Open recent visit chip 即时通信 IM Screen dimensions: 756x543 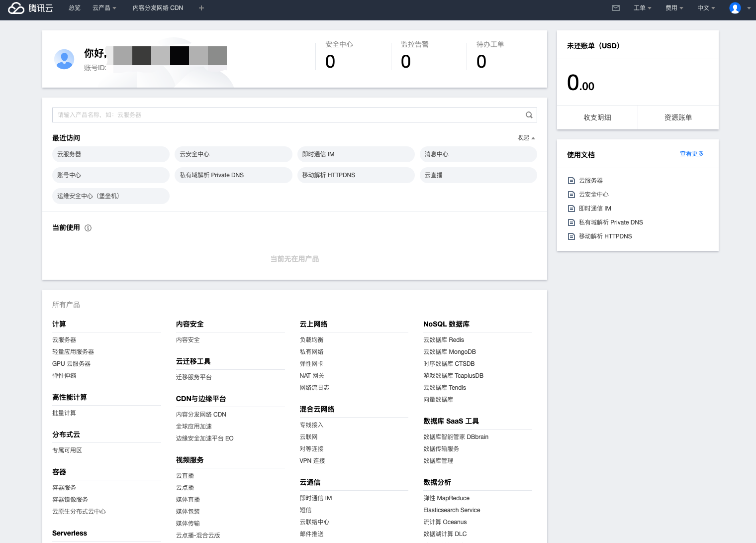(x=356, y=154)
